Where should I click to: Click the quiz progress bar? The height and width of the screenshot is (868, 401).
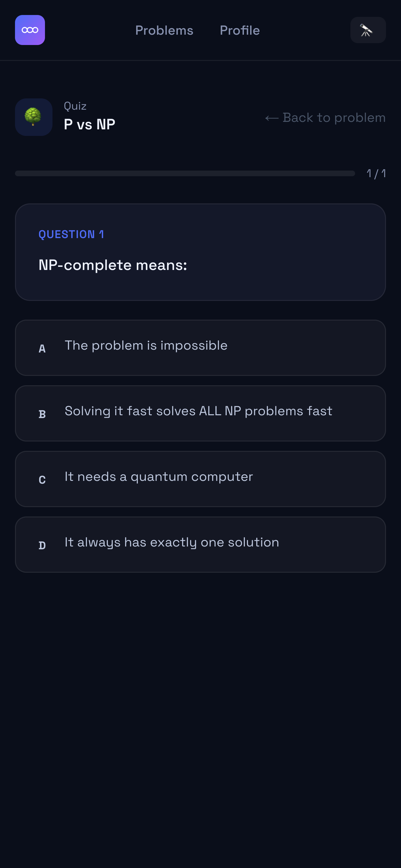point(185,174)
